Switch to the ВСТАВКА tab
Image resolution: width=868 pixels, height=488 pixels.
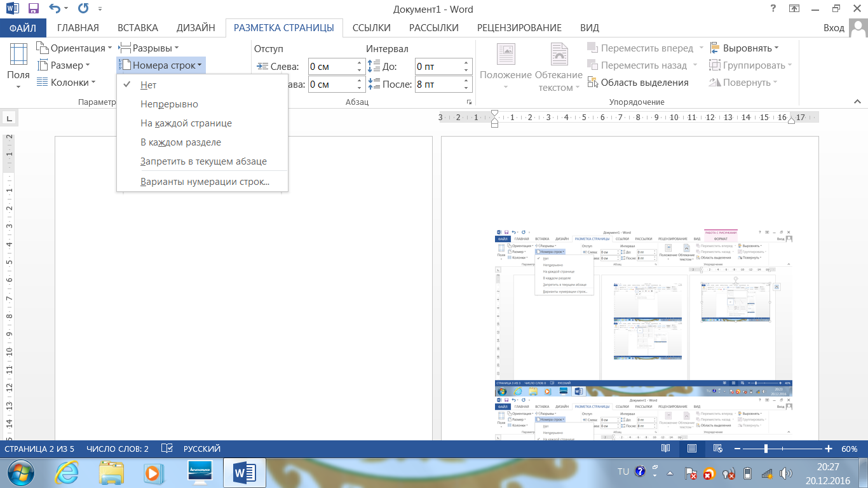pos(137,28)
